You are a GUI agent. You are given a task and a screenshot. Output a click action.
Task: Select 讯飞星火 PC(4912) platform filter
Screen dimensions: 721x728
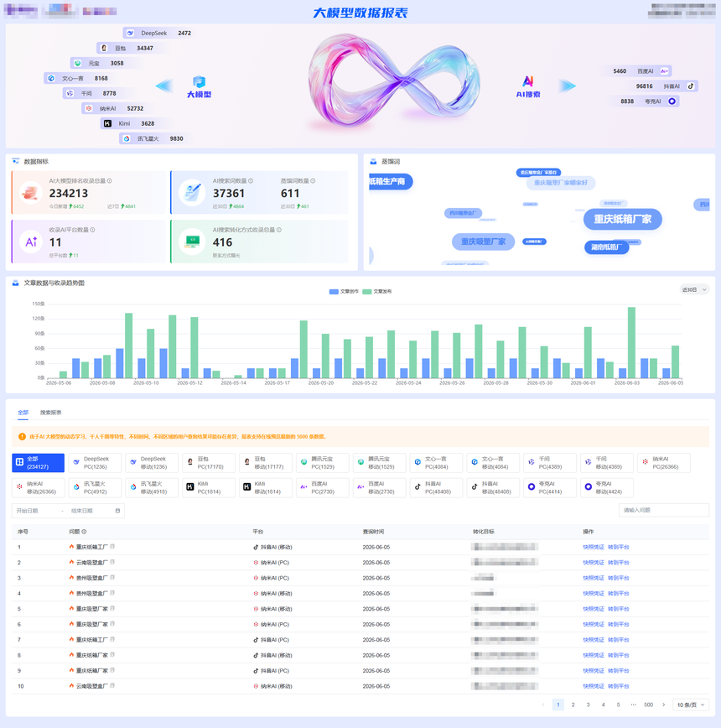coord(95,487)
